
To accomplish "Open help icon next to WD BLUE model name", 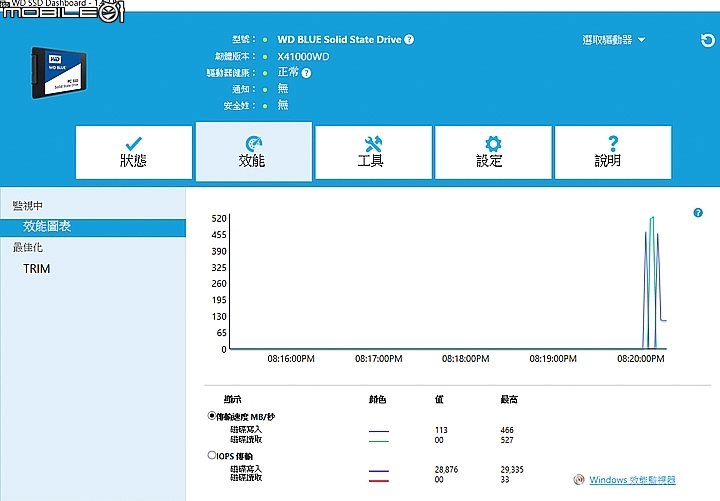I will point(409,39).
